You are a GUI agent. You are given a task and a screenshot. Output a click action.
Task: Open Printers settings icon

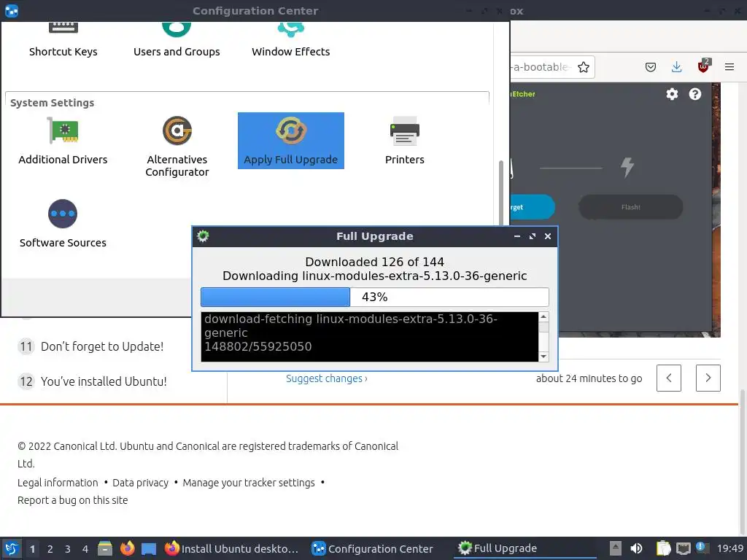click(404, 141)
